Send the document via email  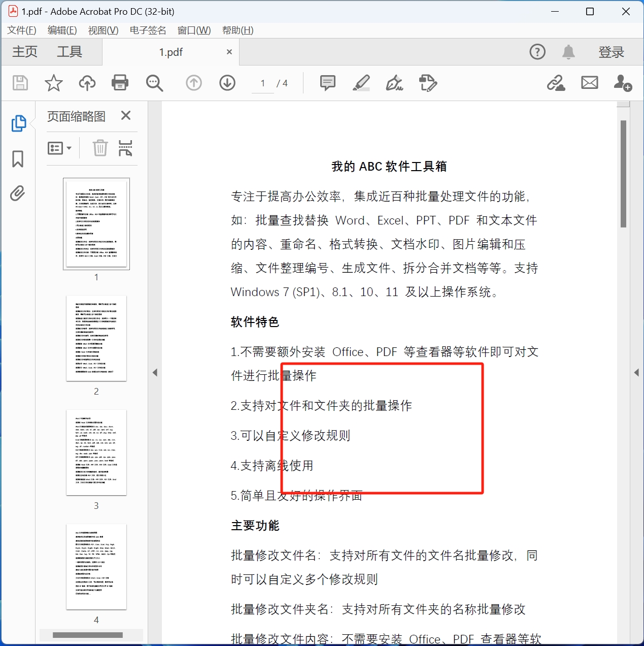coord(589,83)
